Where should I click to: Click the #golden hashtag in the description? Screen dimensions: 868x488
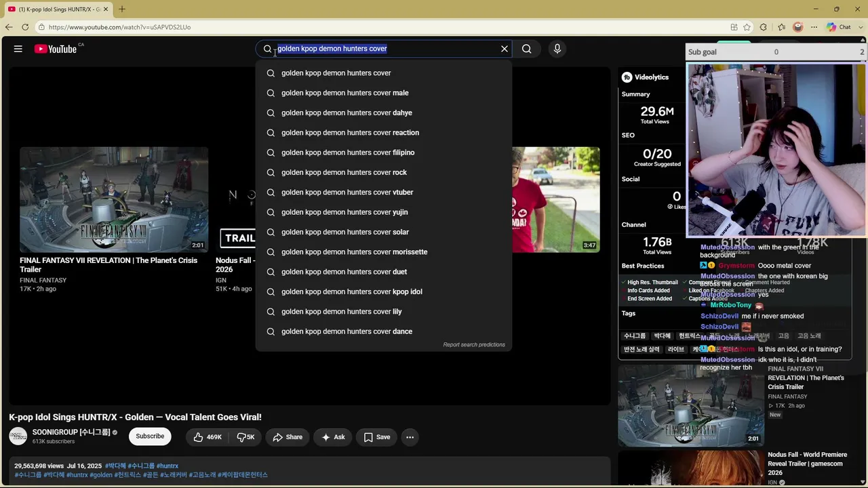tap(101, 475)
